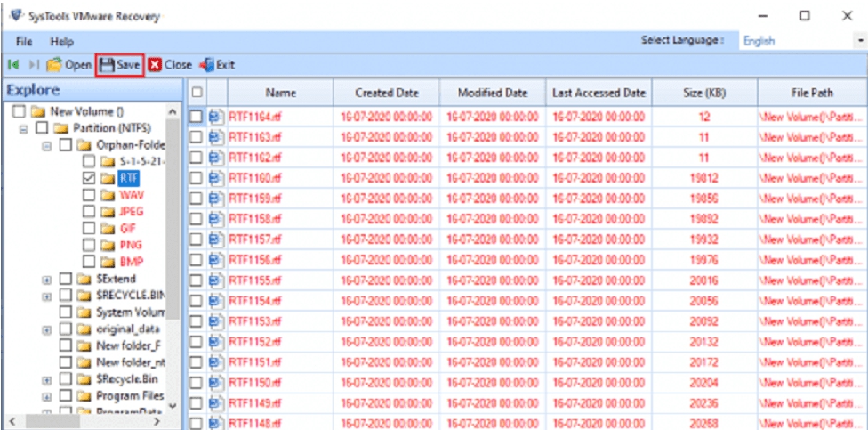
Task: Click file icon of RTF1151.rtf
Action: tap(216, 363)
